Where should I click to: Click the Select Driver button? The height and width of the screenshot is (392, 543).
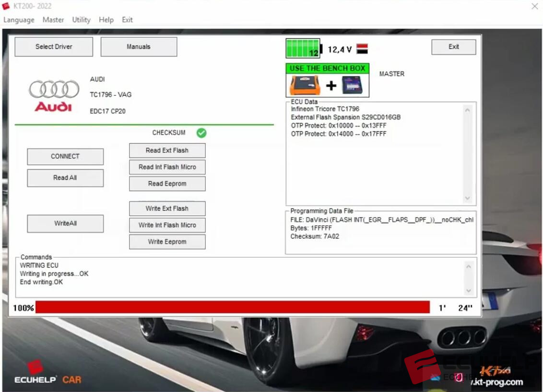click(x=54, y=46)
